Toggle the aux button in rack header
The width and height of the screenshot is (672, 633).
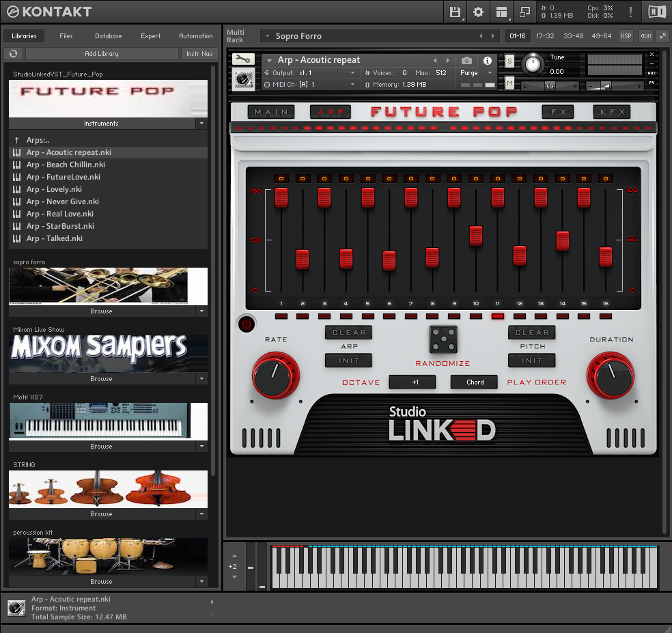(x=646, y=36)
